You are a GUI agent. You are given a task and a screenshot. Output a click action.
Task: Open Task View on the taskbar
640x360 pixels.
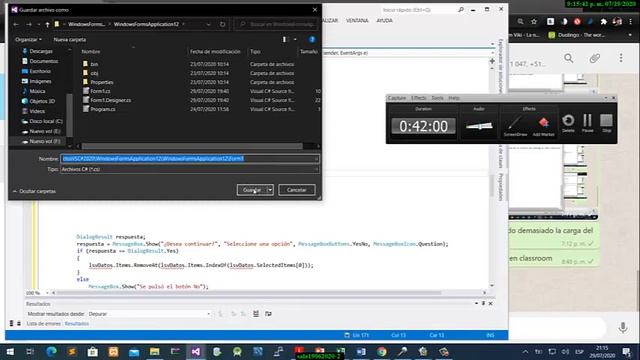[x=30, y=351]
